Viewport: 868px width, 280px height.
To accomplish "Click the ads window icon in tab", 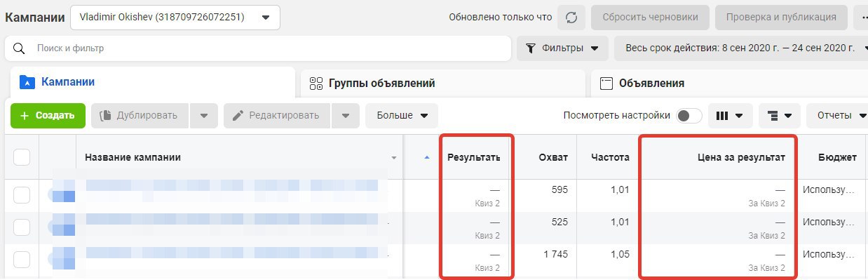I will pos(606,84).
